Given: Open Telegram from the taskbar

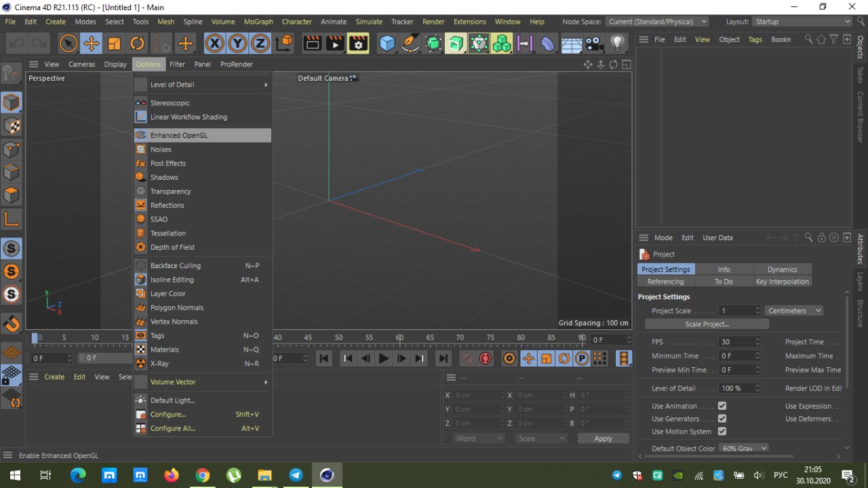Looking at the screenshot, I should 296,475.
